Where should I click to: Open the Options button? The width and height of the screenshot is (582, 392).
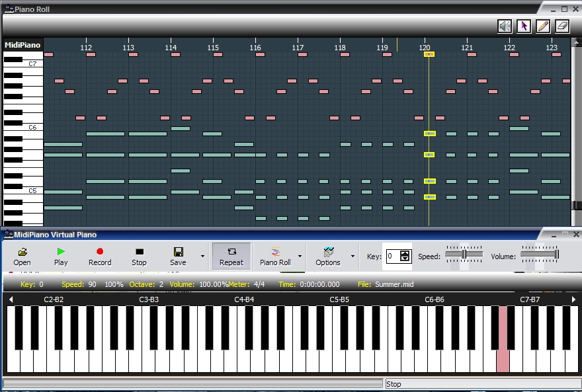coord(328,256)
